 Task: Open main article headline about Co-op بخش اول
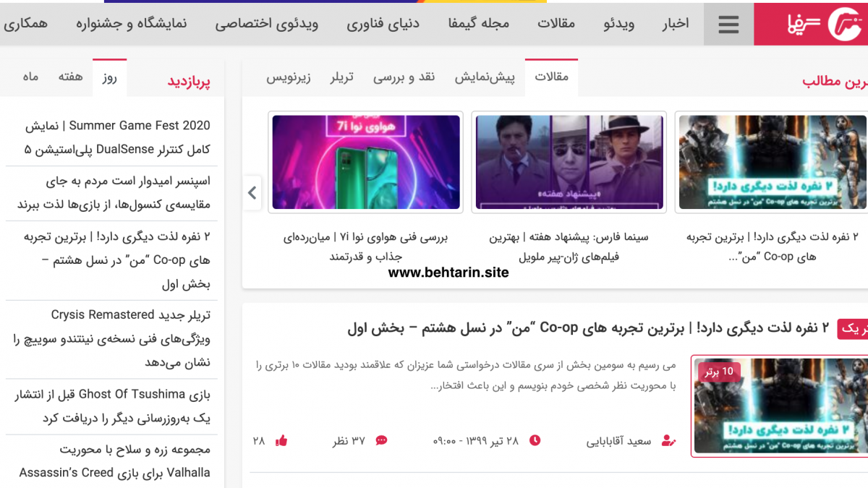(x=588, y=328)
